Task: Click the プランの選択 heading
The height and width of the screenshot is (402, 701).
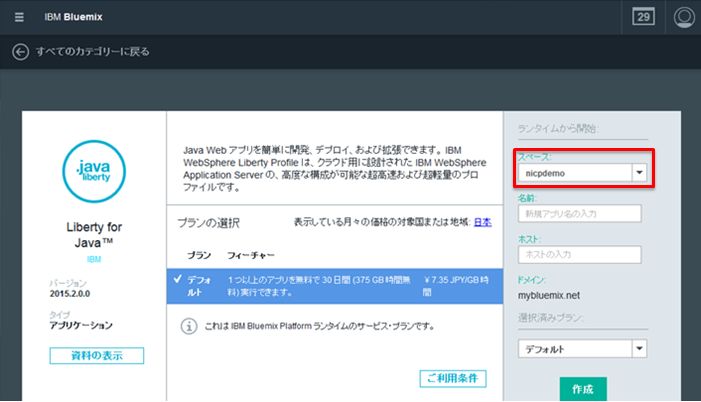Action: pos(208,223)
